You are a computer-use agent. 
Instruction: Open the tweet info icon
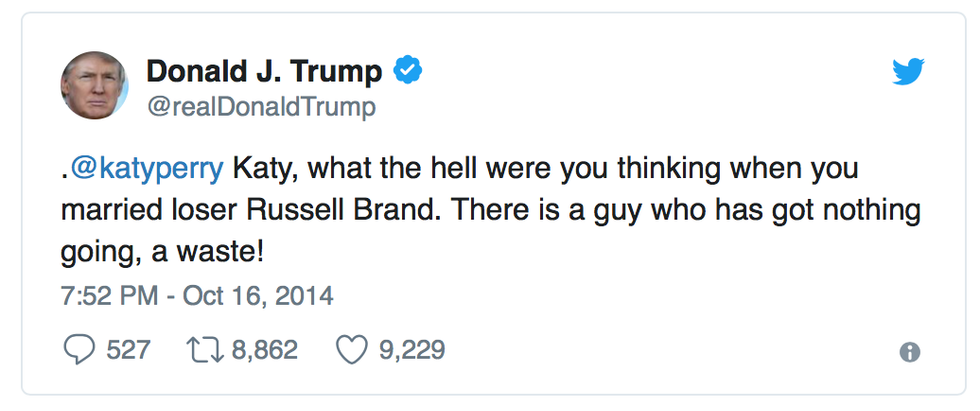point(909,352)
